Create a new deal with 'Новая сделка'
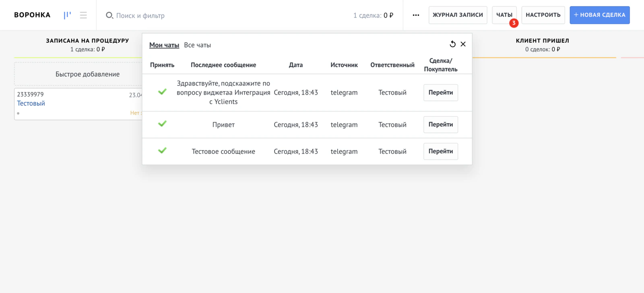Screen dimensions: 644x293 tap(600, 15)
